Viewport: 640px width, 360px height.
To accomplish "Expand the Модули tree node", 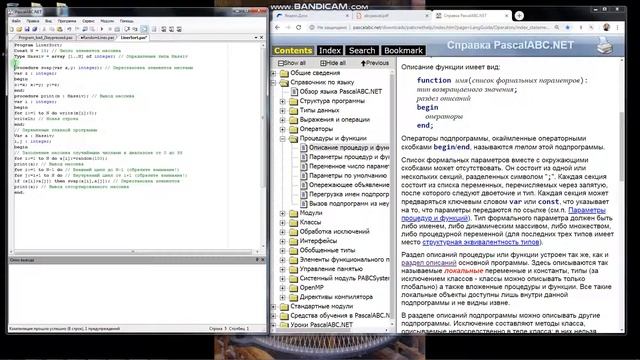I will [x=282, y=213].
